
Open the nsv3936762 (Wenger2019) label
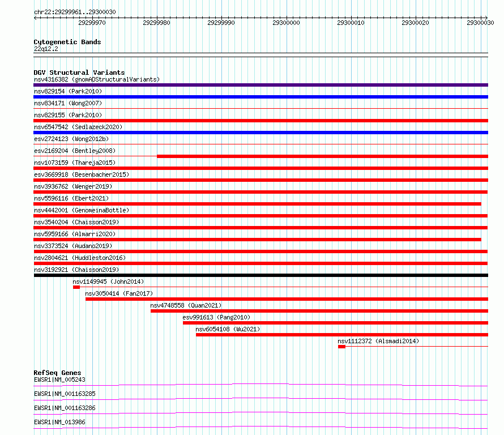(x=73, y=186)
